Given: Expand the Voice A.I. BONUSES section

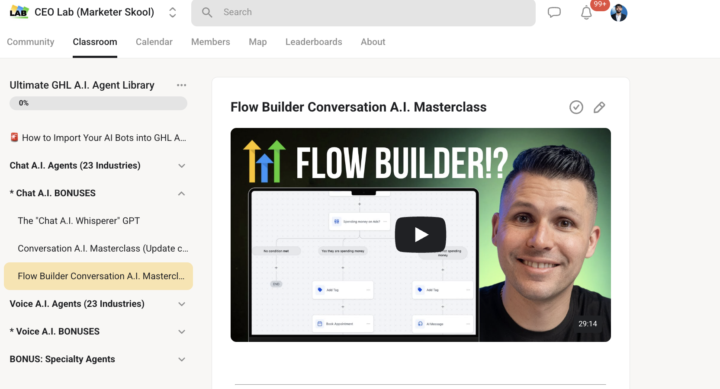Looking at the screenshot, I should (x=98, y=332).
